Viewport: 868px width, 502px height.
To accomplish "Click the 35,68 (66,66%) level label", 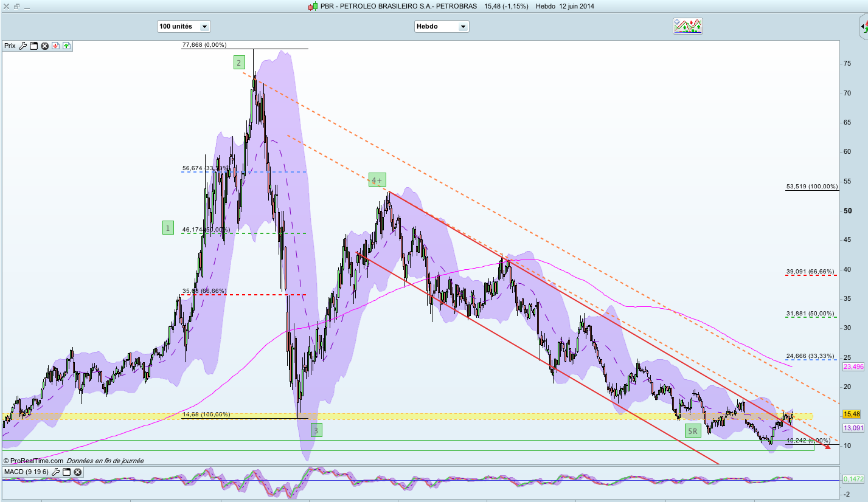I will 204,291.
